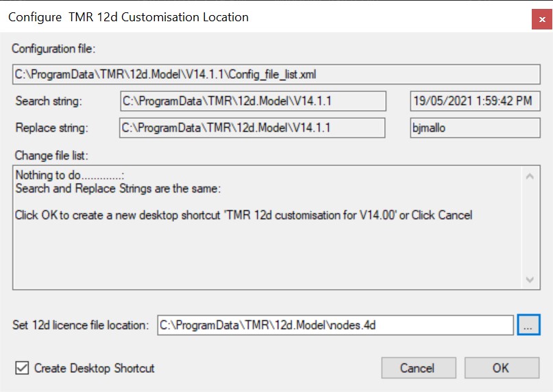Click the username field showing bjmallo
This screenshot has width=553, height=392.
coord(475,127)
